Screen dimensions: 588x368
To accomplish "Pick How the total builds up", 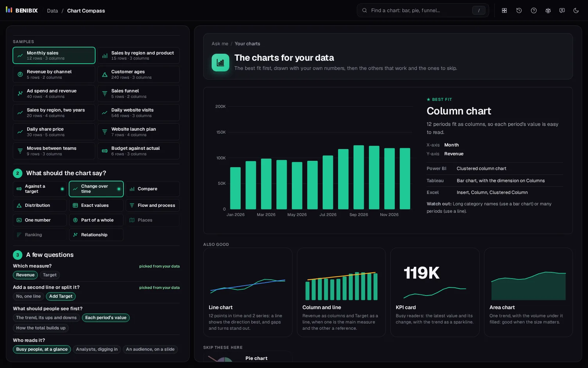I will 41,328.
